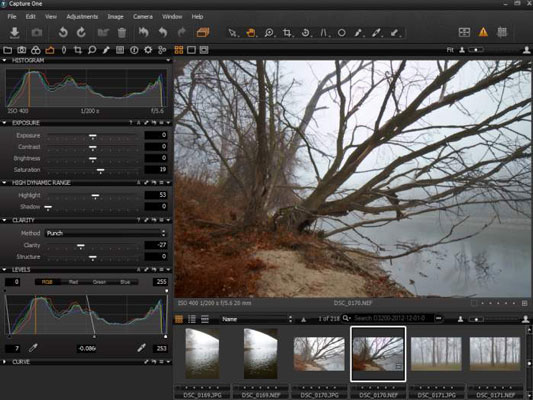
Task: Click the Highlight recovery slider handle
Action: pyautogui.click(x=96, y=196)
